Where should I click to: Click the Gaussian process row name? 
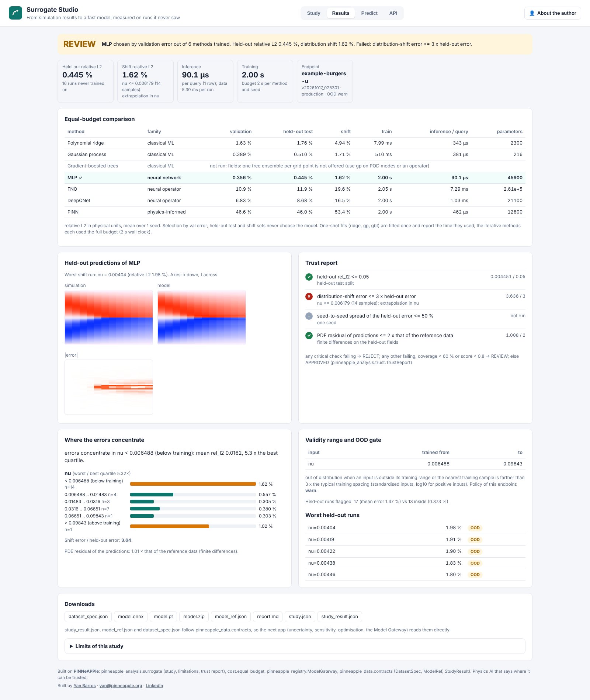[x=87, y=155]
